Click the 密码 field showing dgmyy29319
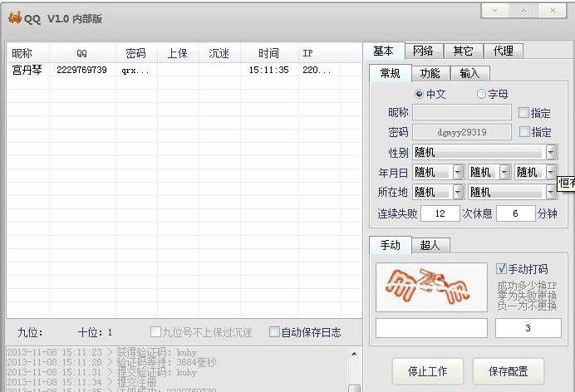Viewport: 575px width, 392px height. (462, 132)
